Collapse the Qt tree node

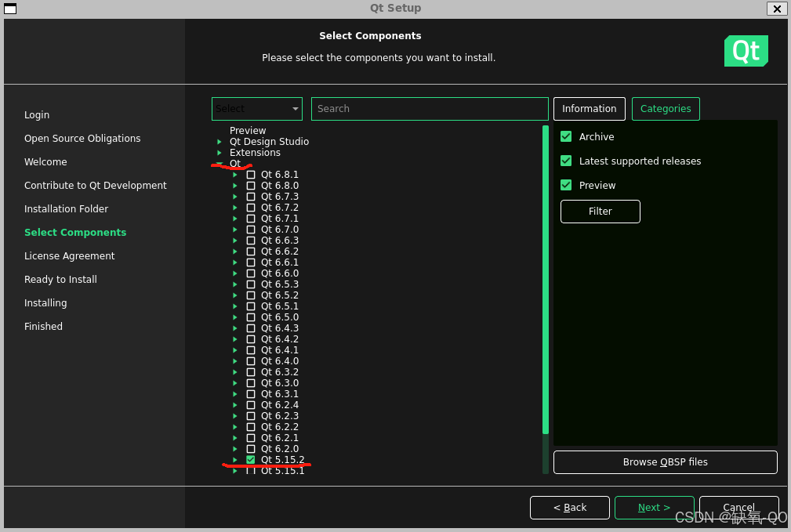[x=220, y=164]
